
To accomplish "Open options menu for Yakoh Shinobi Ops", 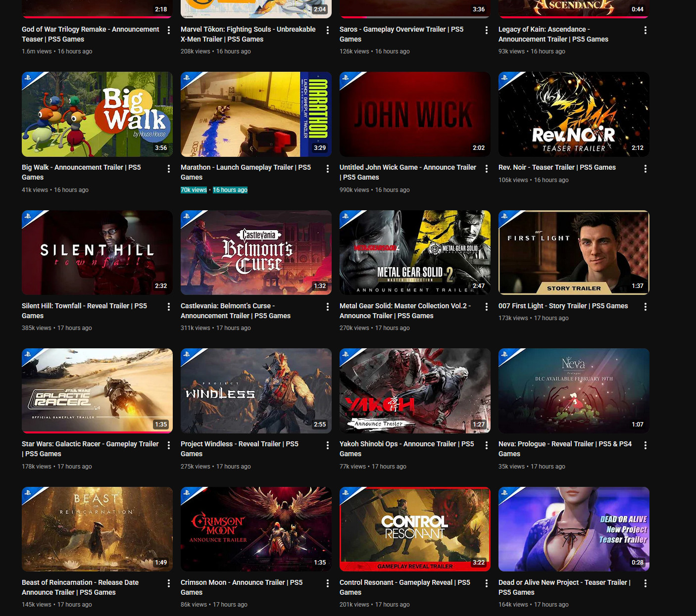I will click(x=487, y=445).
